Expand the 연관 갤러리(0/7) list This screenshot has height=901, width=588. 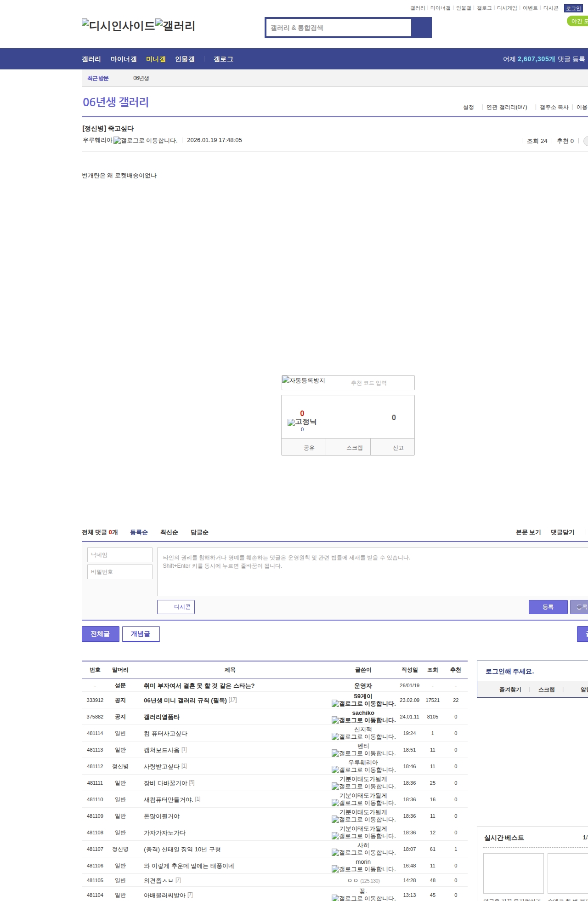click(506, 107)
